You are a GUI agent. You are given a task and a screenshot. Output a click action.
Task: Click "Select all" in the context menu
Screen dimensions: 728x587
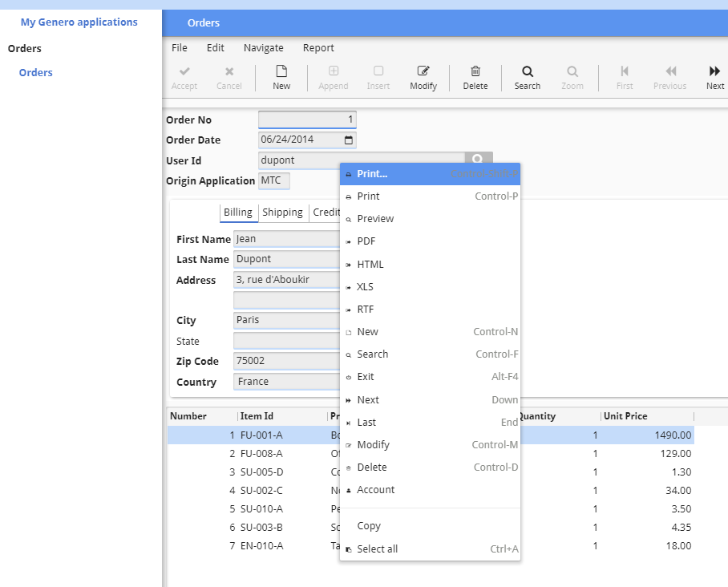pyautogui.click(x=376, y=549)
